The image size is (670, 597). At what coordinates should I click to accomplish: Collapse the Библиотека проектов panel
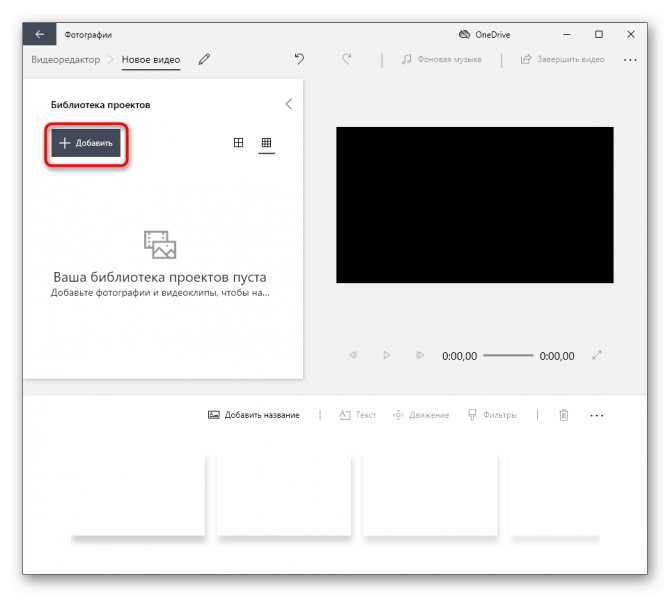289,104
